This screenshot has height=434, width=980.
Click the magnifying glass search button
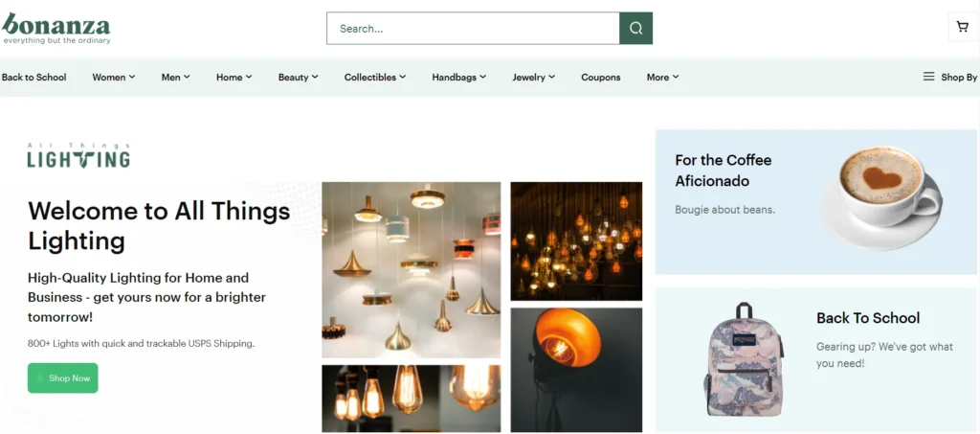point(635,29)
